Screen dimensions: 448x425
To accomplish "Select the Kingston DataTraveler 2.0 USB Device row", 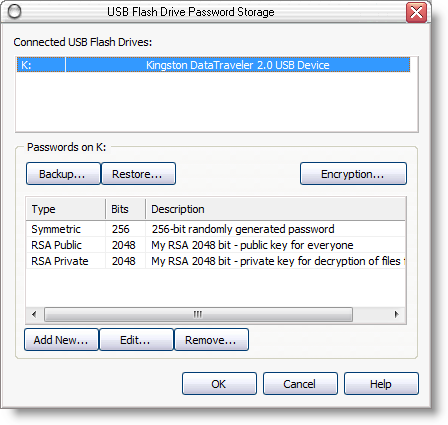I will coord(213,65).
